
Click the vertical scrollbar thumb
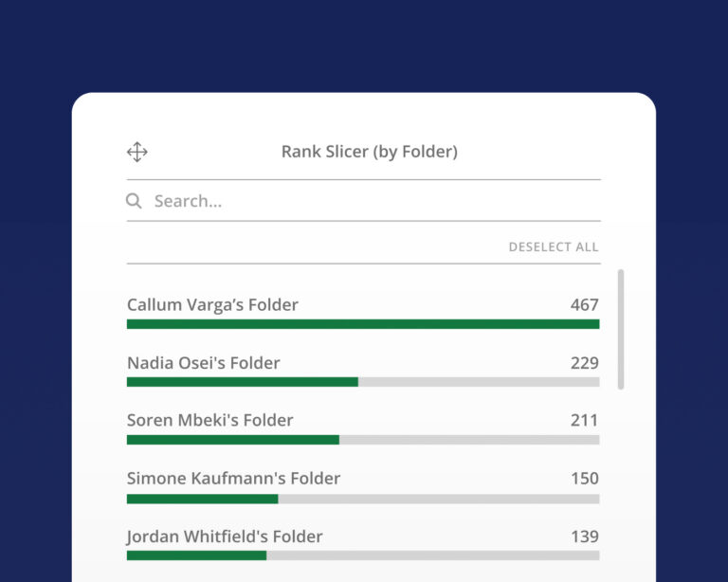tap(621, 329)
